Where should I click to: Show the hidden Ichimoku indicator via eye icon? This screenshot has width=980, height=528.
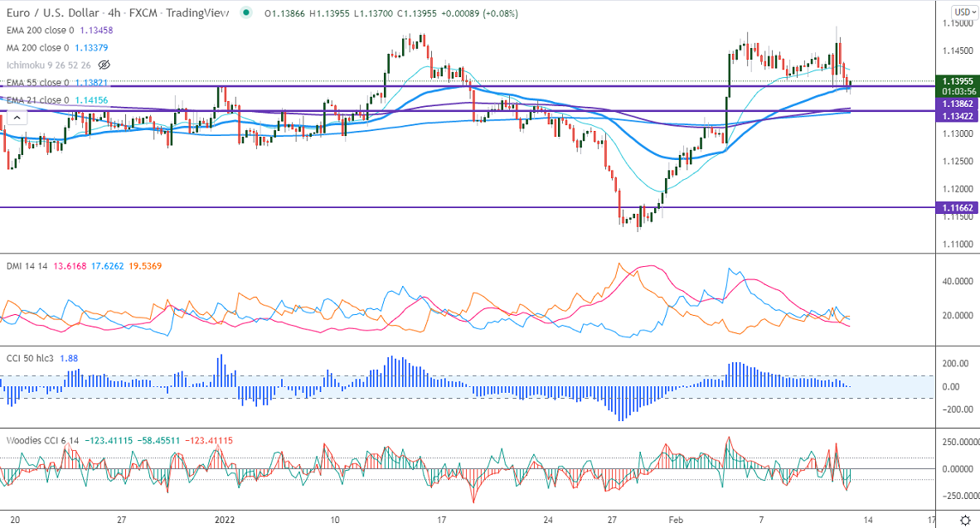(104, 65)
